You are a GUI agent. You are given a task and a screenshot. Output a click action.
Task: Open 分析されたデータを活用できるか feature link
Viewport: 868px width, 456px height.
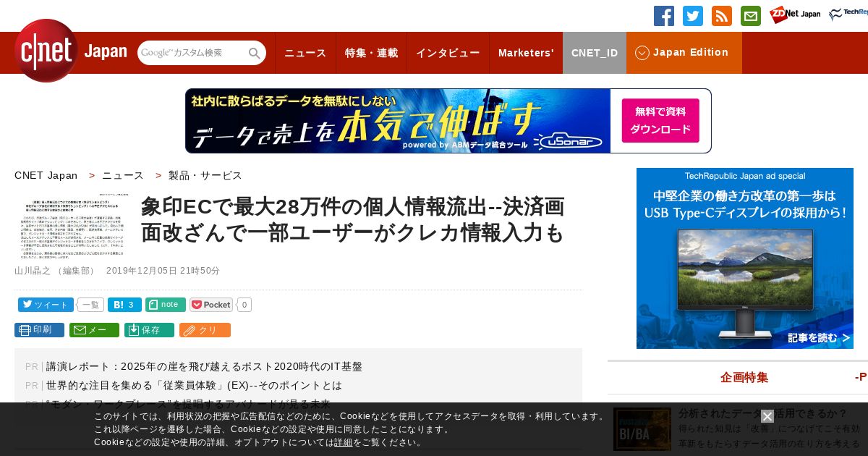tap(763, 413)
